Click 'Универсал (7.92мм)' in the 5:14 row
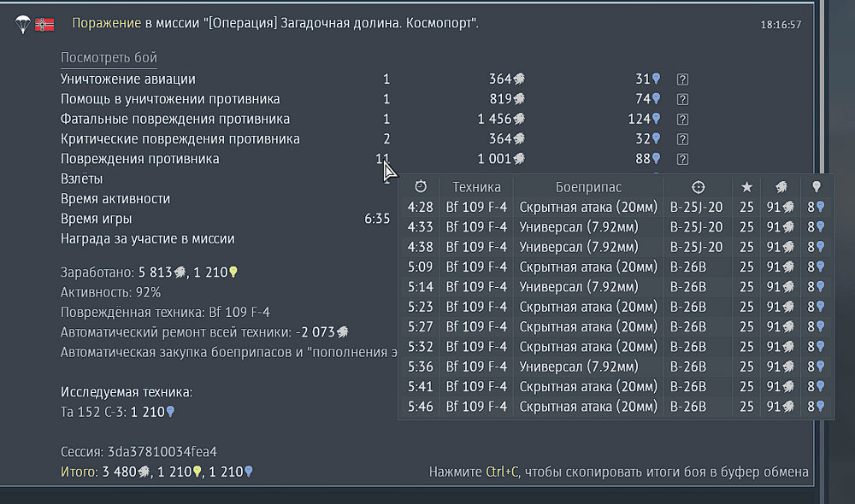This screenshot has height=504, width=855. (x=579, y=287)
